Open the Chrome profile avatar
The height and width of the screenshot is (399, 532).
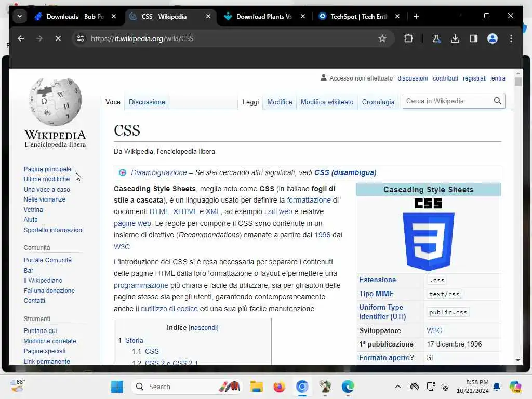click(x=493, y=38)
